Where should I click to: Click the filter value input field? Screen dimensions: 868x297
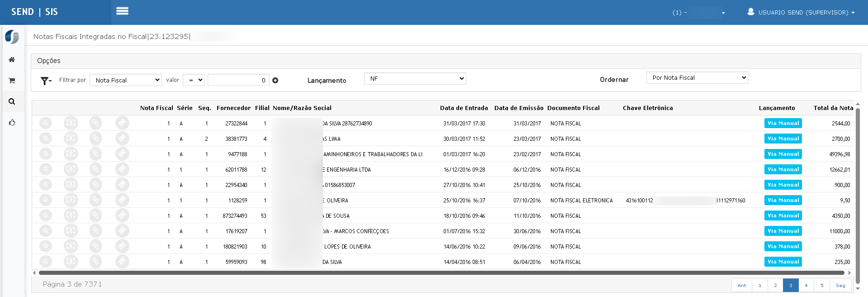238,80
